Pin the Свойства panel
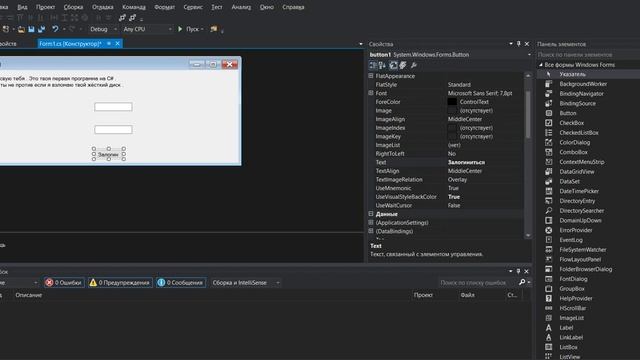This screenshot has width=640, height=360. 519,44
